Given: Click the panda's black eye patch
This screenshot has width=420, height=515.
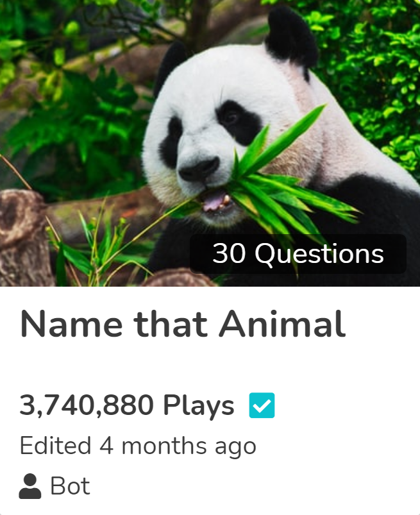Looking at the screenshot, I should point(239,122).
